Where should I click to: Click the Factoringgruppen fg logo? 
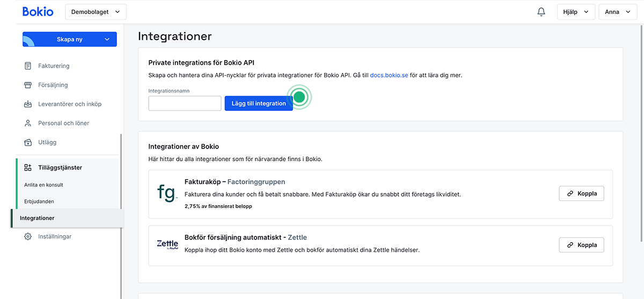(x=167, y=193)
